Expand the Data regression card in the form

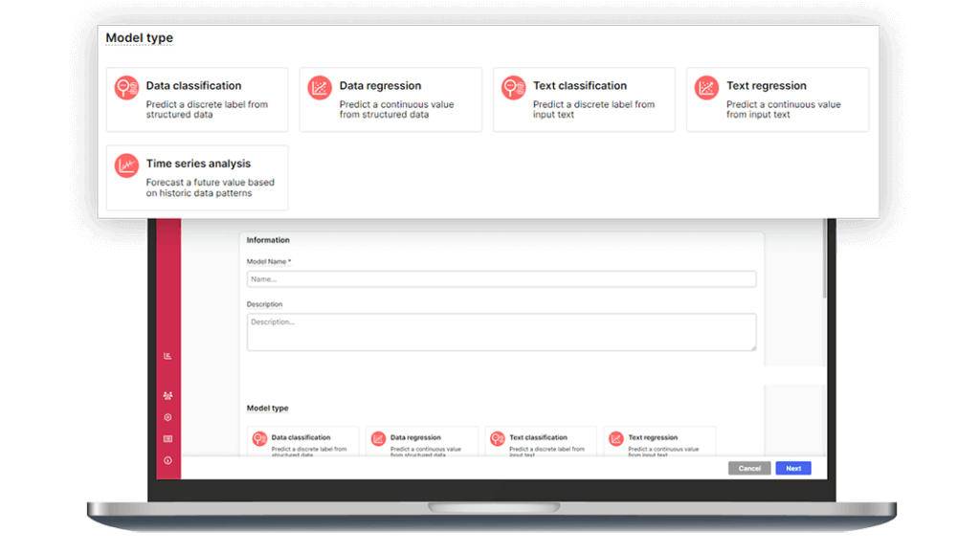(x=422, y=442)
